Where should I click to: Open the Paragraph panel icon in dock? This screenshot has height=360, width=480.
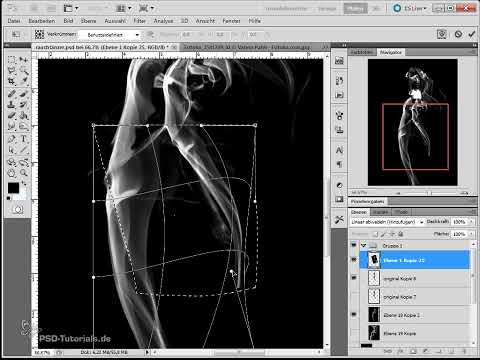click(x=339, y=164)
